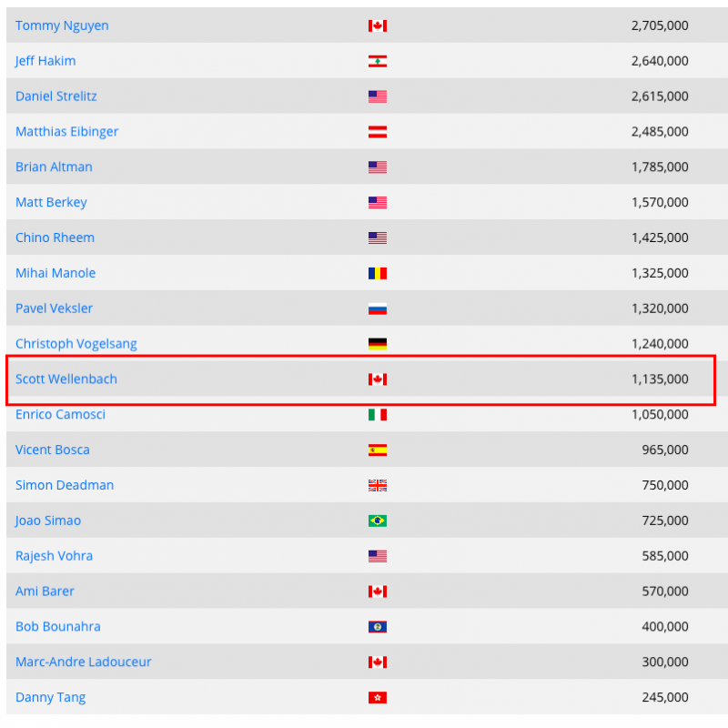Click the Russian flag beside Pavel Veksler
The image size is (728, 728).
pyautogui.click(x=378, y=308)
